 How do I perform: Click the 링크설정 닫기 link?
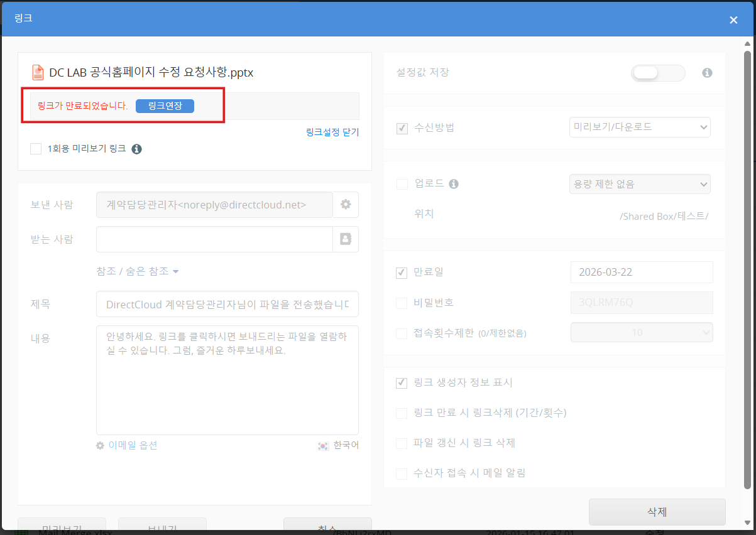[x=332, y=132]
